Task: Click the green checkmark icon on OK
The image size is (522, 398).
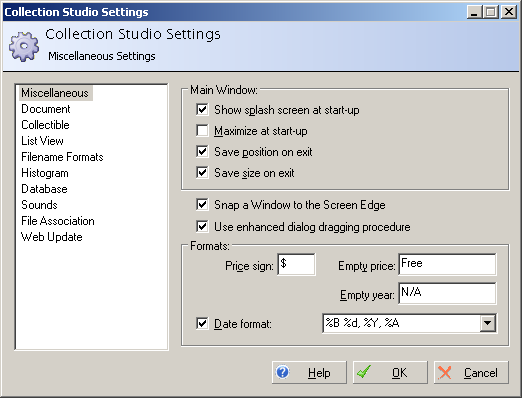Action: 364,372
